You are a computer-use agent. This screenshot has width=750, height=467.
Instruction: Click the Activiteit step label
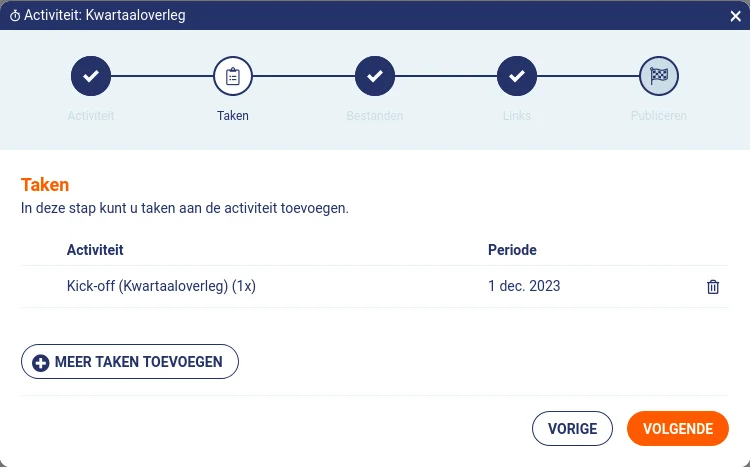click(x=91, y=116)
